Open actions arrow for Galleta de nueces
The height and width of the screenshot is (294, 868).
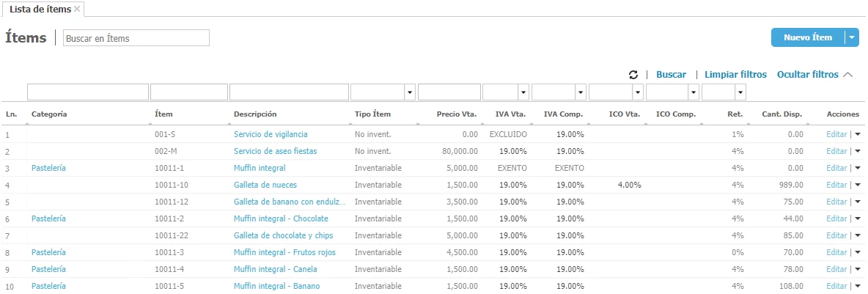858,185
